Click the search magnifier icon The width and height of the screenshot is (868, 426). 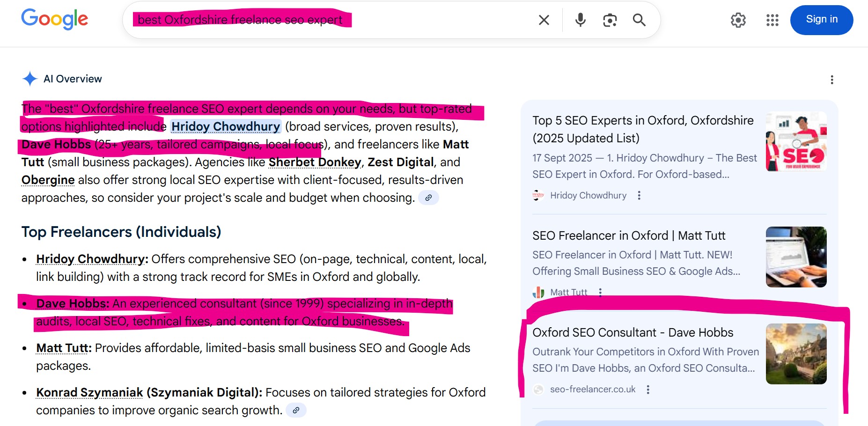[640, 20]
